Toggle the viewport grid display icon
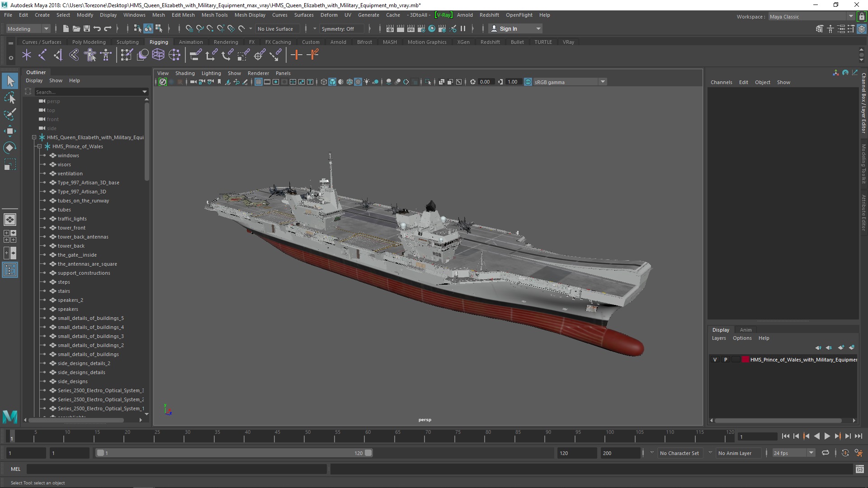Screen dimensions: 868x488 [259, 82]
